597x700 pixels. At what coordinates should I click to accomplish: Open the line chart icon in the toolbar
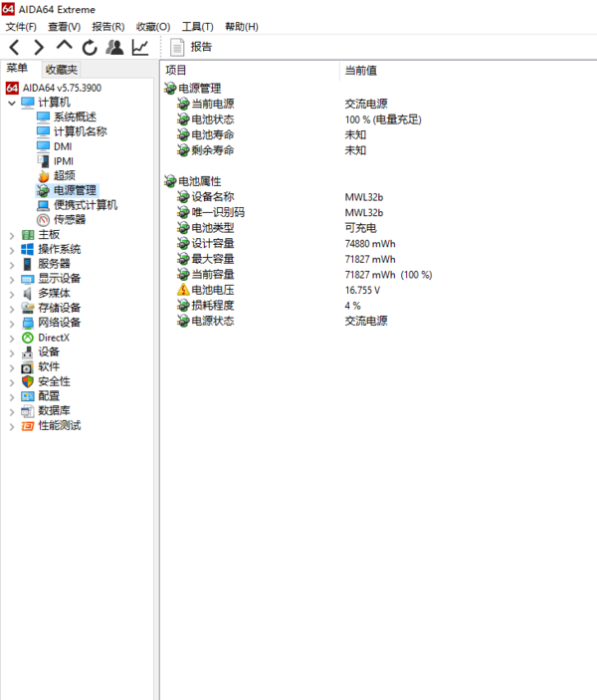point(140,48)
